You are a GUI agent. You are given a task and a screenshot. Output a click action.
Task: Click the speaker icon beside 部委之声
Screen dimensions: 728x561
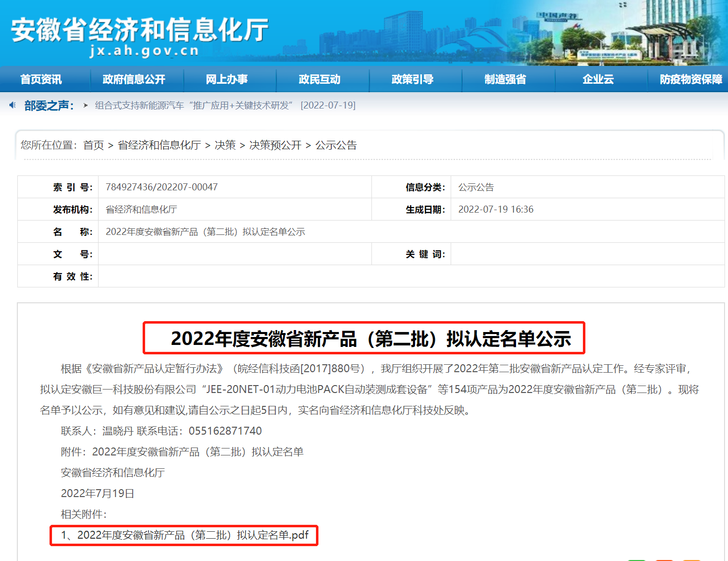(x=12, y=105)
